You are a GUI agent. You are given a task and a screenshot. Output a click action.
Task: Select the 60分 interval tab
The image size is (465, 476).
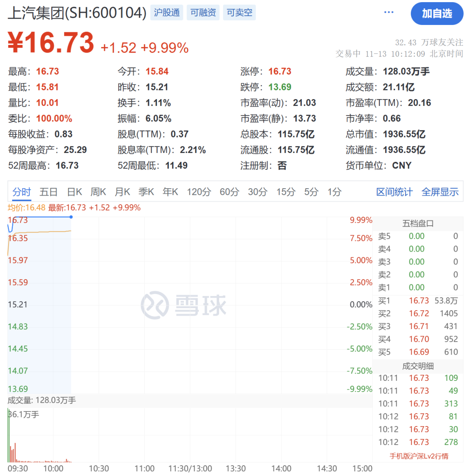[229, 192]
